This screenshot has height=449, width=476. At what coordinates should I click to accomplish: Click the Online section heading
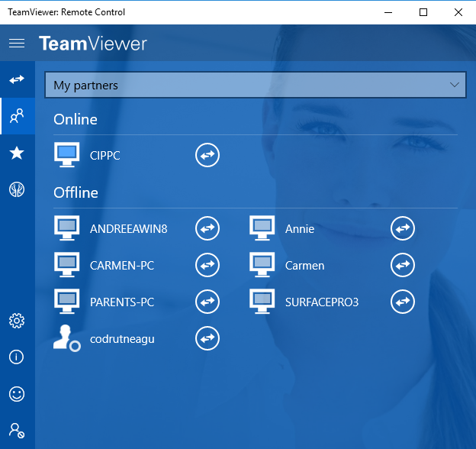(76, 119)
